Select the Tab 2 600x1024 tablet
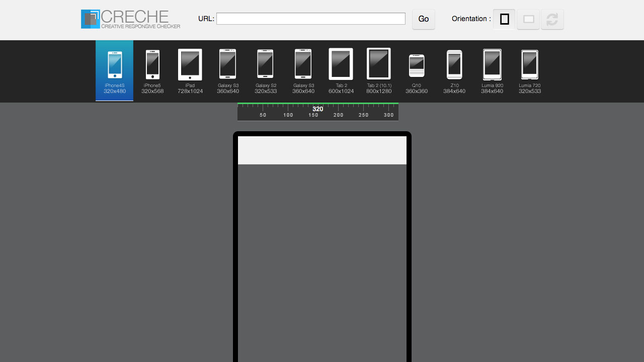Screen dimensions: 644x362 pos(341,71)
